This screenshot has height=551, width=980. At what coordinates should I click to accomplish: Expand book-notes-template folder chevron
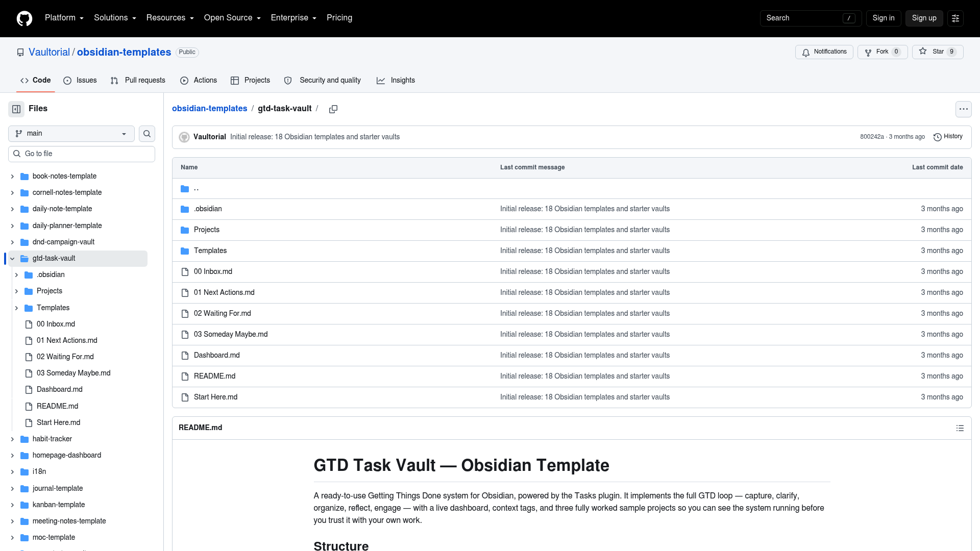12,177
